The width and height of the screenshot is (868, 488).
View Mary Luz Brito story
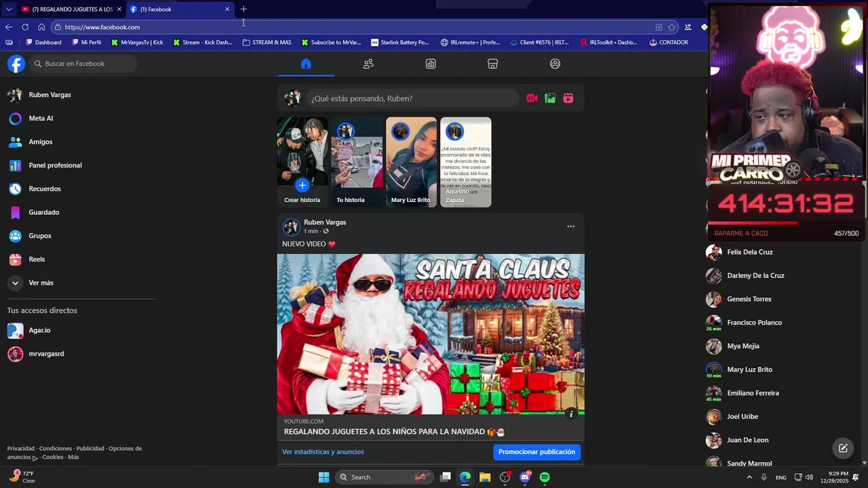coord(411,162)
